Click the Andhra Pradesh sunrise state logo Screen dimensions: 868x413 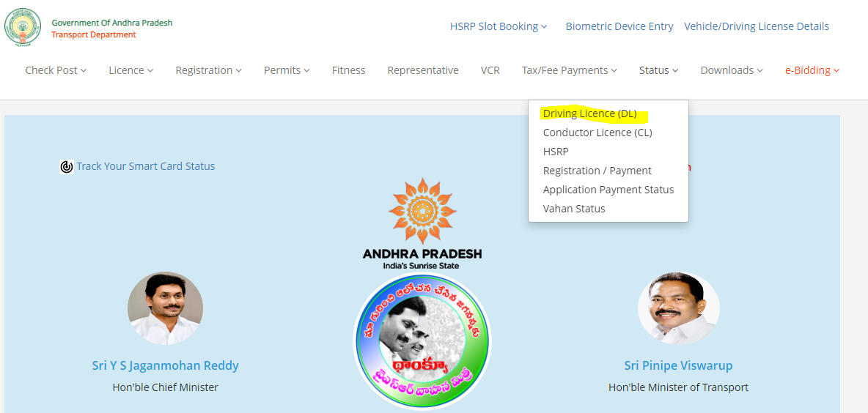coord(422,223)
